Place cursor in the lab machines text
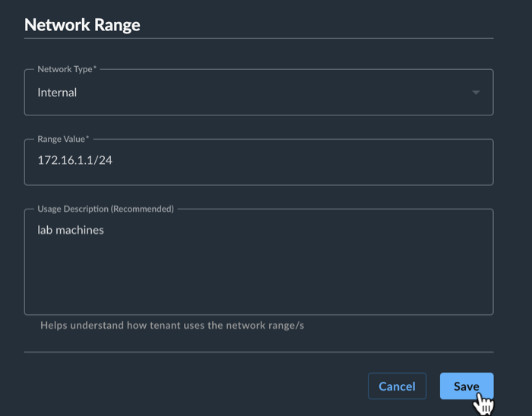 71,230
